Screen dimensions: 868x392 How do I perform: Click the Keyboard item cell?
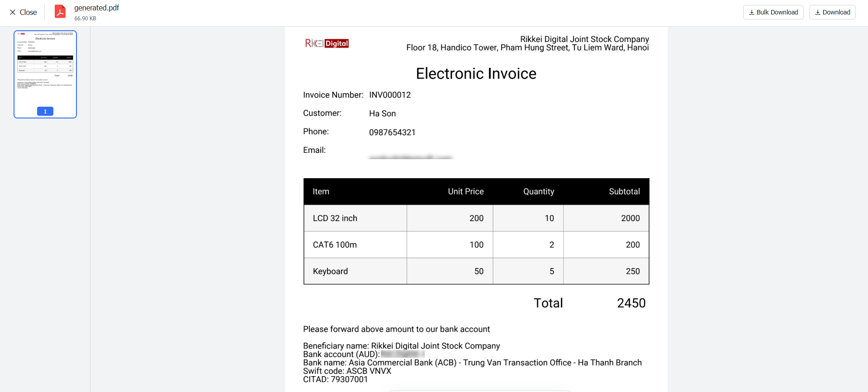pyautogui.click(x=330, y=271)
